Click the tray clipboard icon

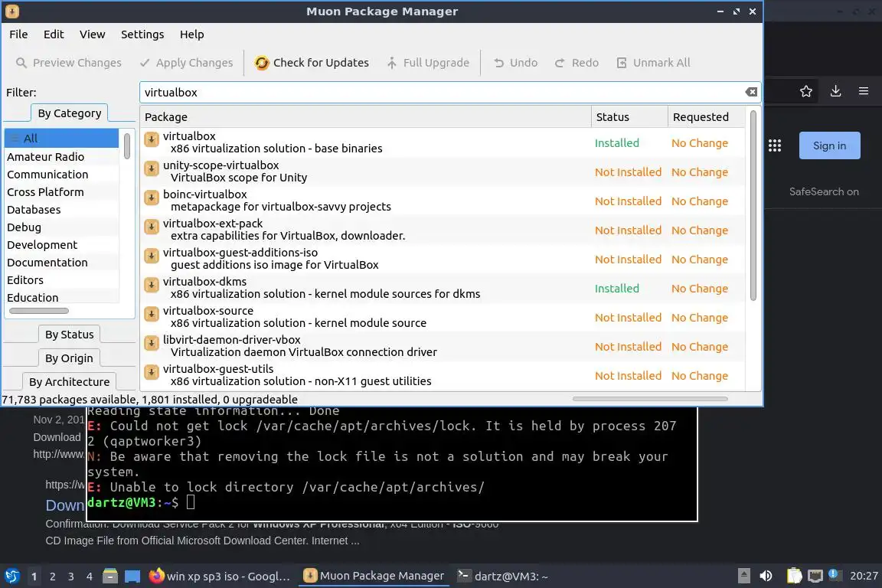[794, 576]
